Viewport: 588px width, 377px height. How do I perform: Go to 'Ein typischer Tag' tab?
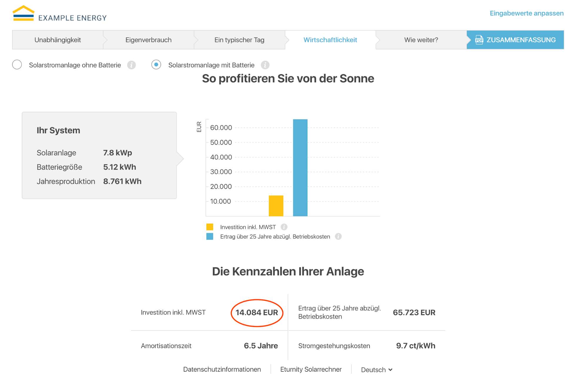(239, 40)
